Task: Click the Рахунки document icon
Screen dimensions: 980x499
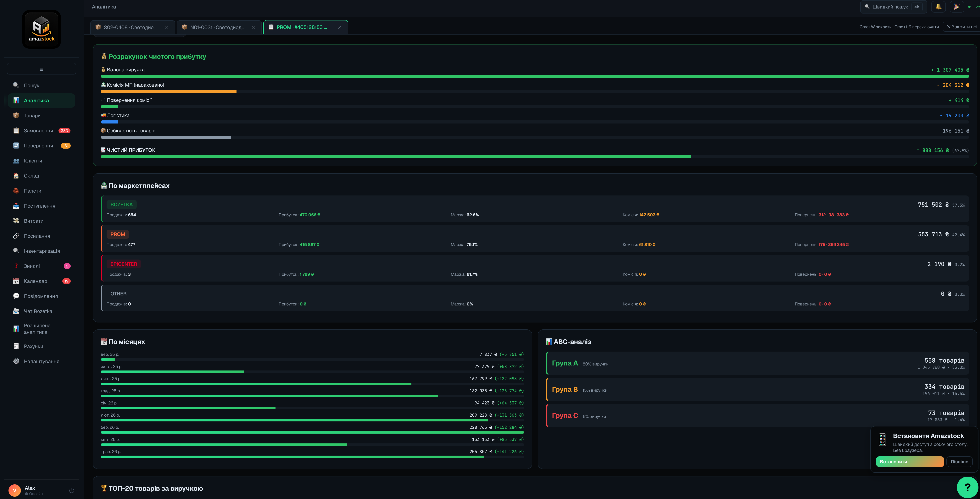Action: [16, 346]
